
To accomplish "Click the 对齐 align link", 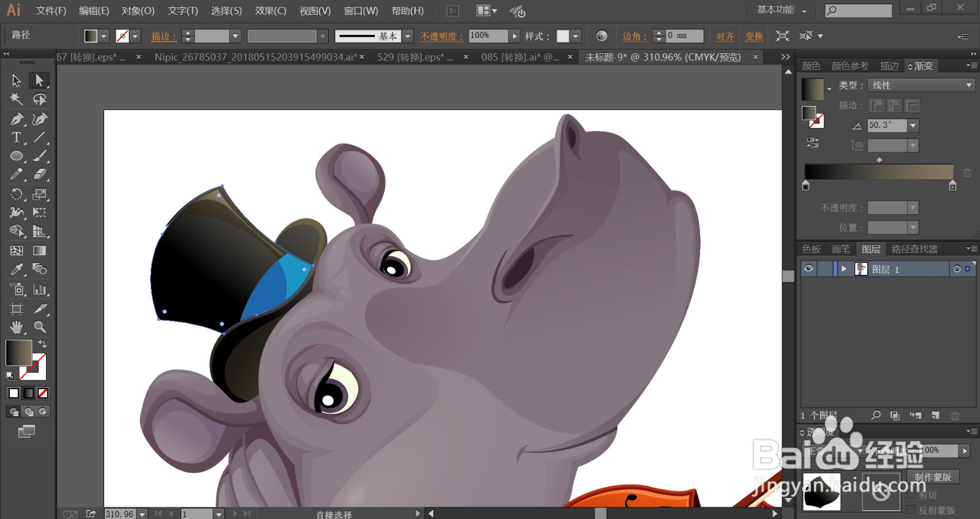I will point(725,36).
